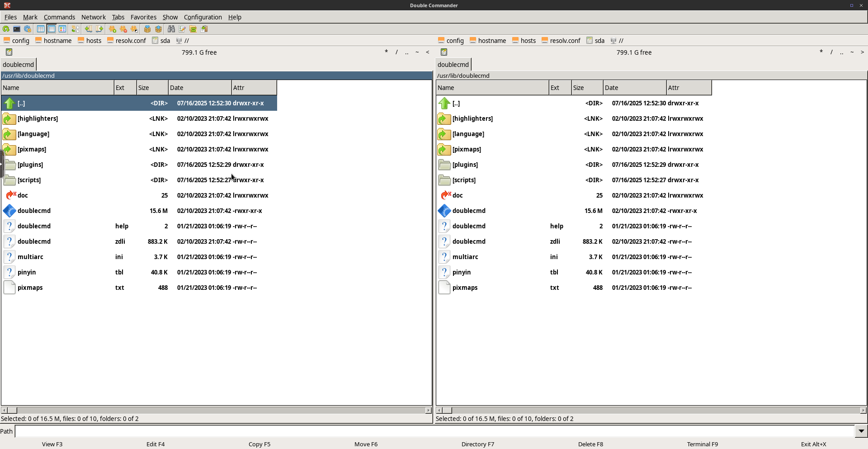Open terminal via toolbar icon
Screen dimensions: 868x449
point(17,29)
